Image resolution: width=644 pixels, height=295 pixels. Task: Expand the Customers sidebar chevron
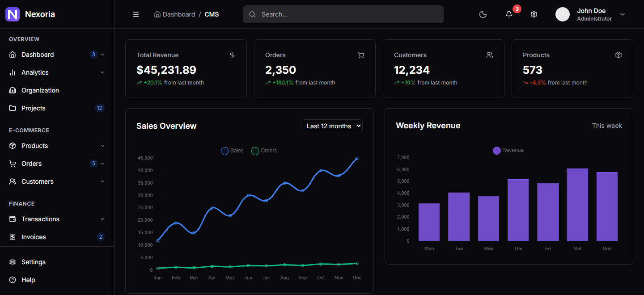[102, 181]
